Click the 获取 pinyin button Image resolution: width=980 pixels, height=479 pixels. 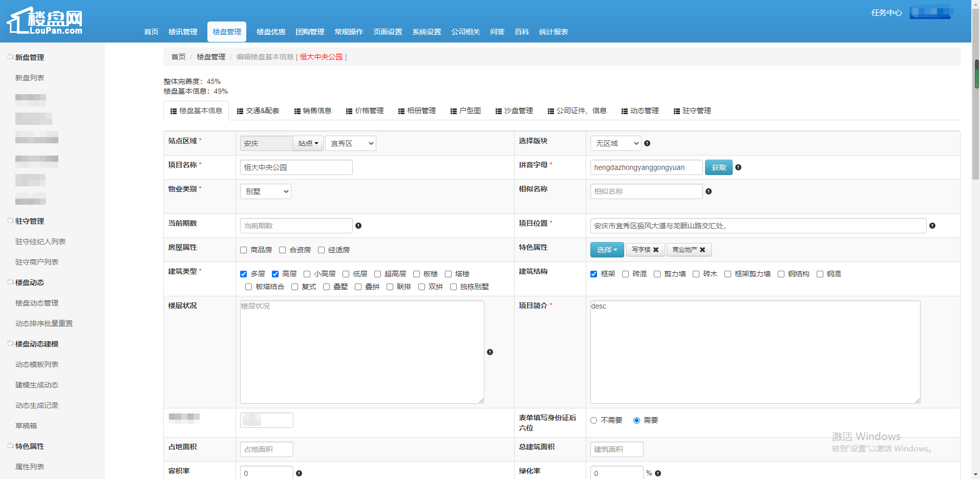[x=719, y=167]
